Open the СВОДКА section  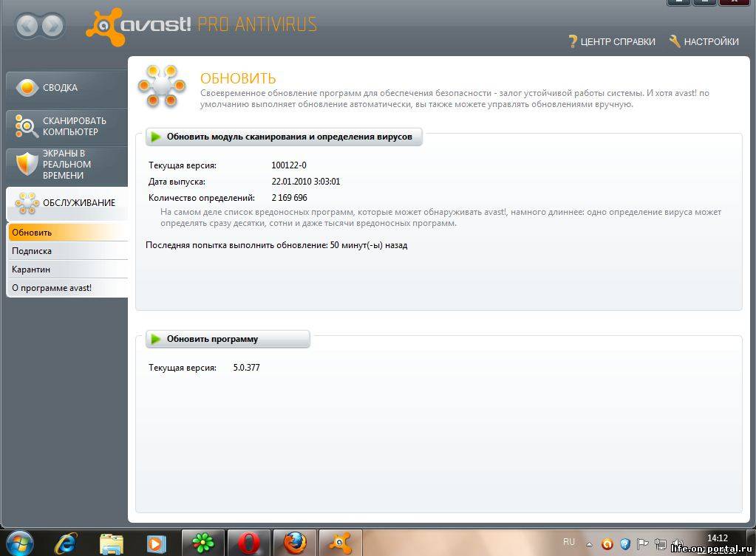click(x=67, y=88)
